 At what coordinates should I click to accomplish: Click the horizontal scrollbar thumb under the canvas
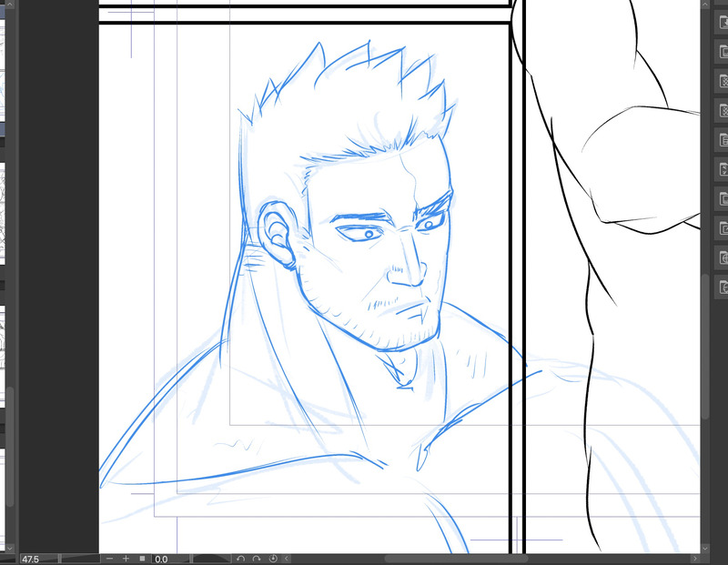pyautogui.click(x=456, y=559)
